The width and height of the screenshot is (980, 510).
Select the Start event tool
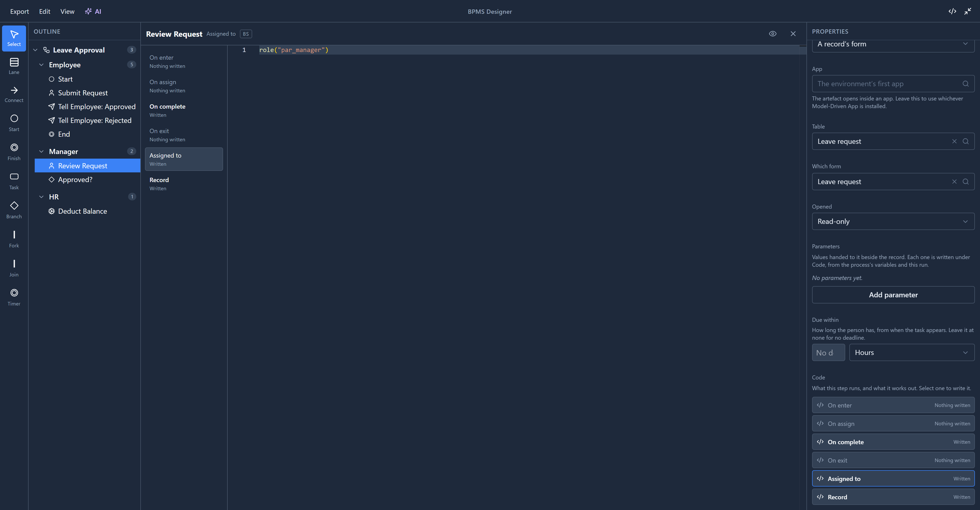tap(14, 123)
